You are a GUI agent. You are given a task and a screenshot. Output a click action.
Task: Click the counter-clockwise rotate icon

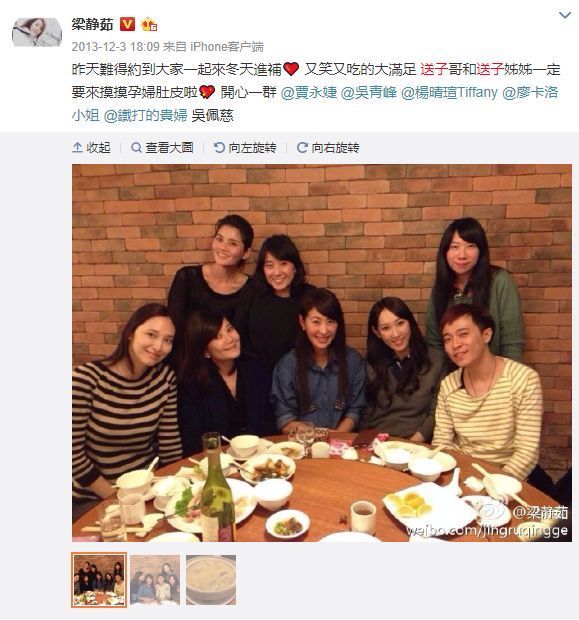(219, 148)
